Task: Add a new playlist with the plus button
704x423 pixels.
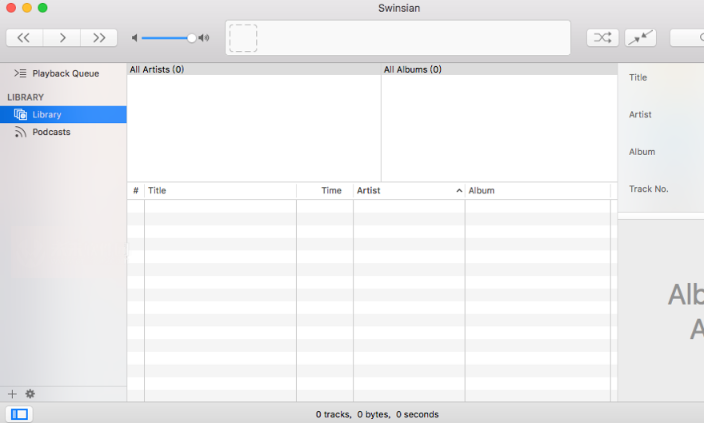Action: pyautogui.click(x=12, y=394)
